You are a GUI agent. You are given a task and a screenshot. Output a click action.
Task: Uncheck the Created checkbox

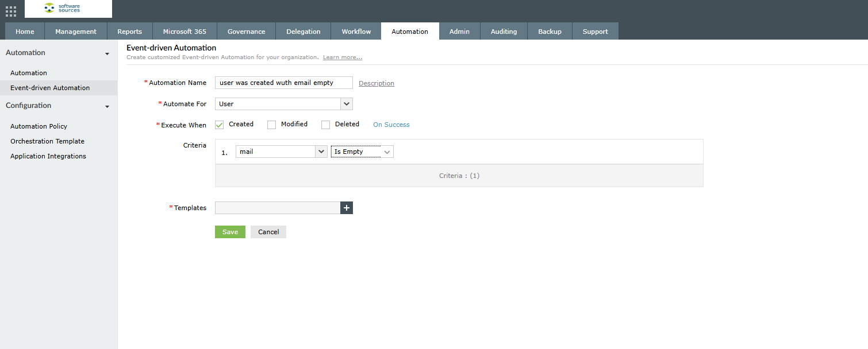pos(219,125)
